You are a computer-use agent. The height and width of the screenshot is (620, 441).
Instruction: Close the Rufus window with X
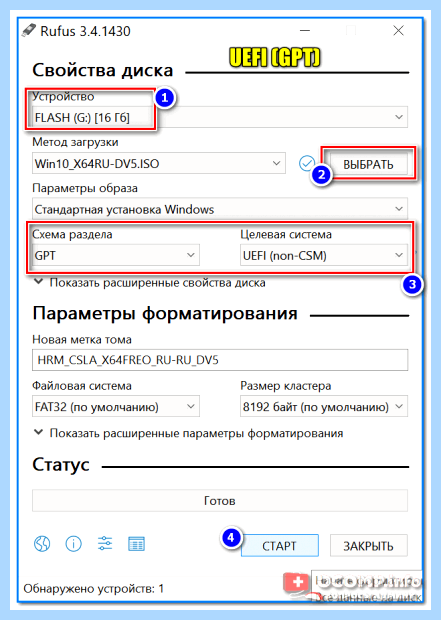[398, 30]
